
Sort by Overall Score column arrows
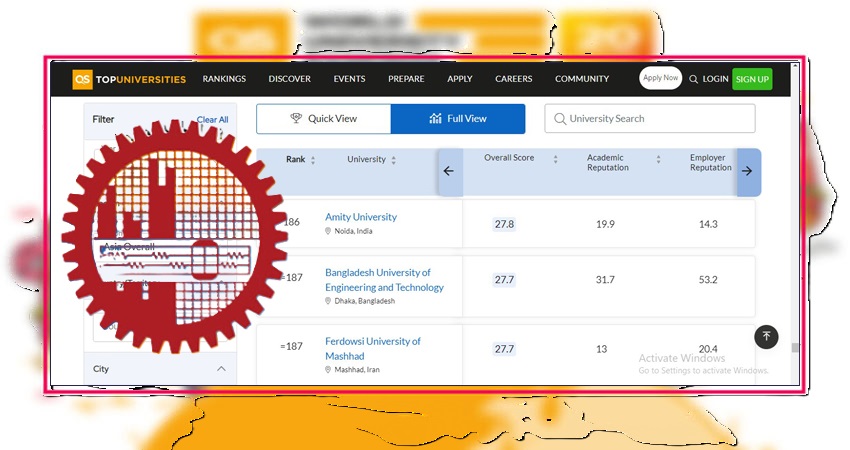click(x=556, y=159)
